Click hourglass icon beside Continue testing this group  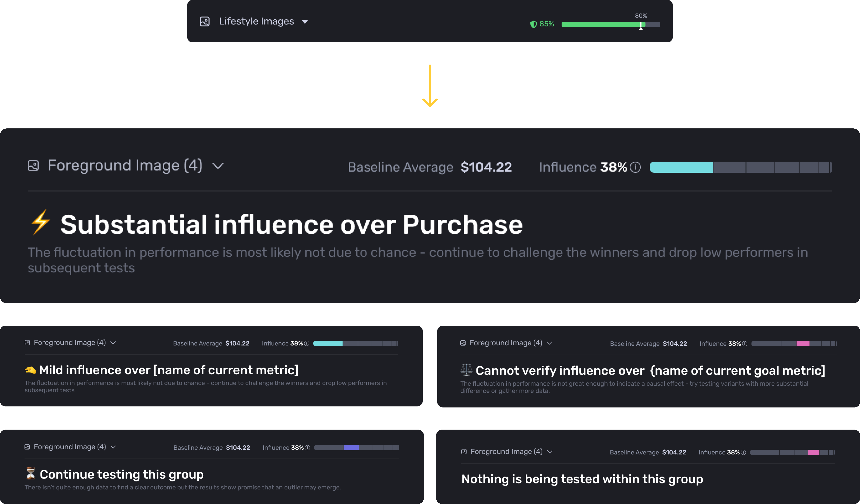(x=30, y=473)
